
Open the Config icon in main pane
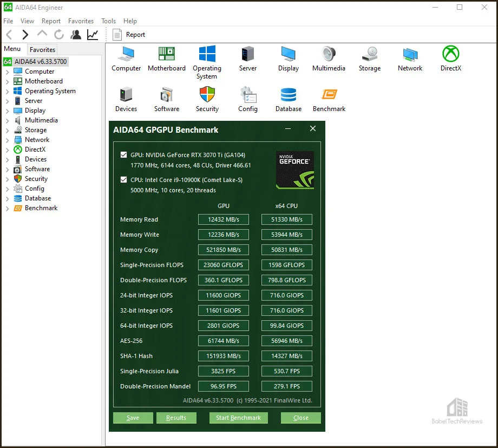(248, 100)
